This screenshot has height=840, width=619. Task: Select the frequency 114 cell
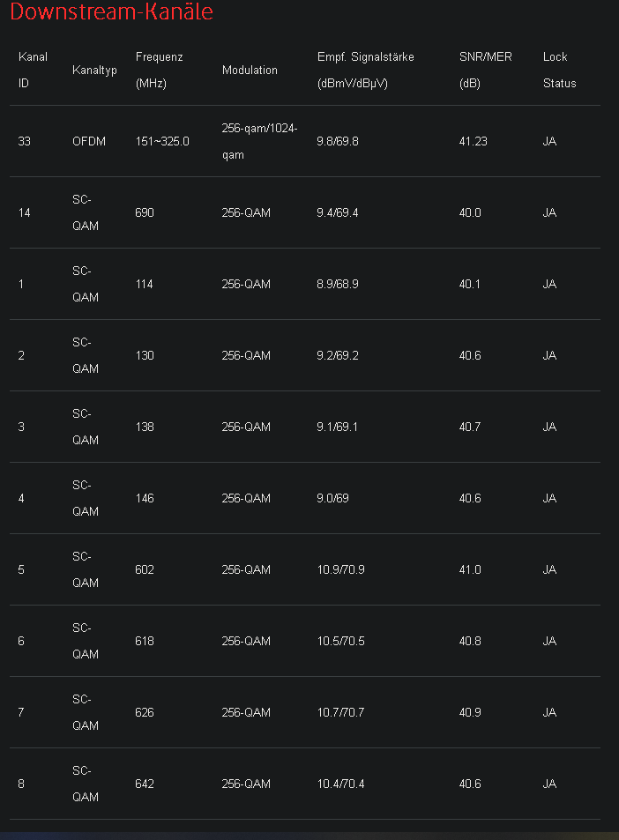[145, 284]
